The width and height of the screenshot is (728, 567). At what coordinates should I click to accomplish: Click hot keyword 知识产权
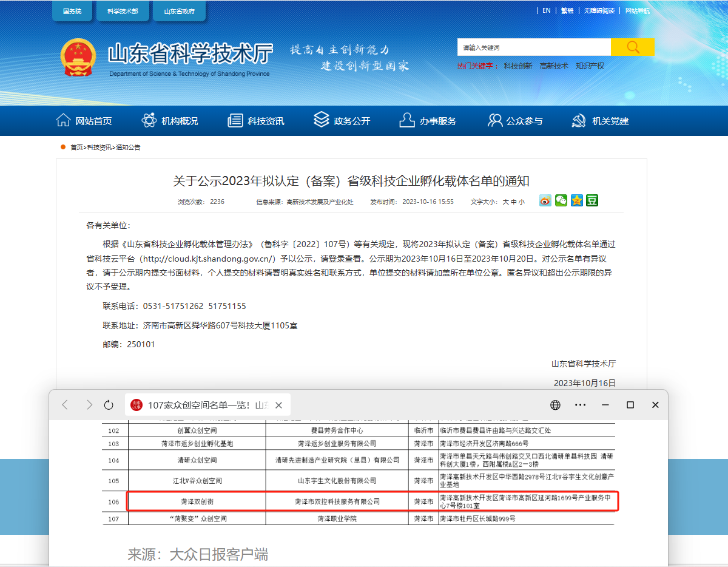click(590, 66)
